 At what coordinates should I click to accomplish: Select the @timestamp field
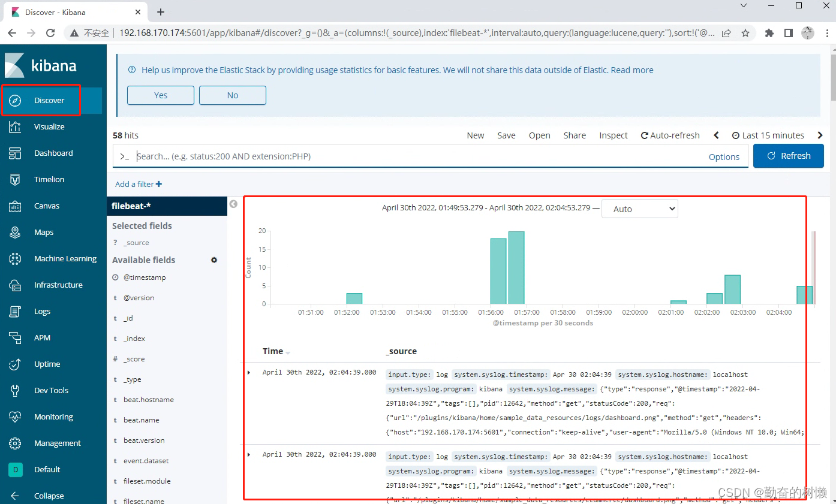[x=145, y=277]
